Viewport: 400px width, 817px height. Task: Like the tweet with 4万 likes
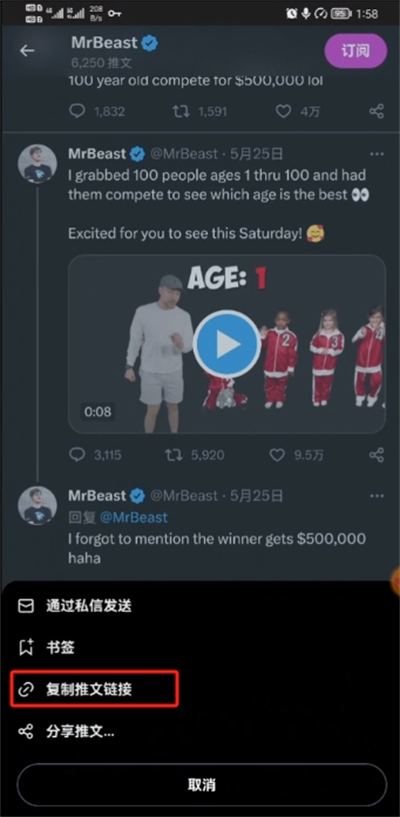283,111
